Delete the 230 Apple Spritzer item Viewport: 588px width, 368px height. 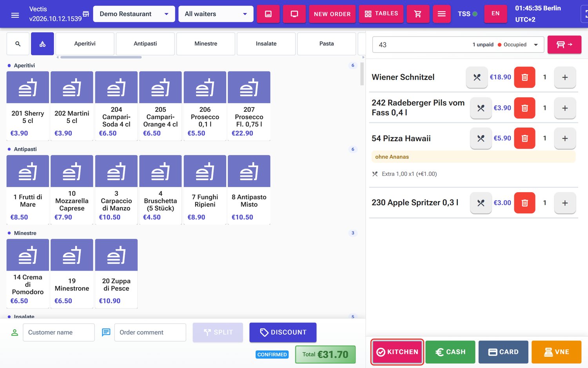tap(524, 203)
